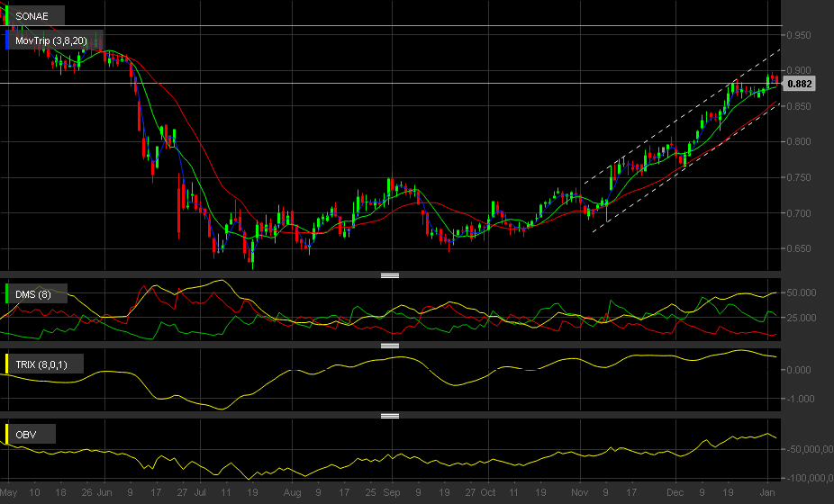Click the Aug date axis label
Viewport: 834px width, 504px height.
(292, 492)
